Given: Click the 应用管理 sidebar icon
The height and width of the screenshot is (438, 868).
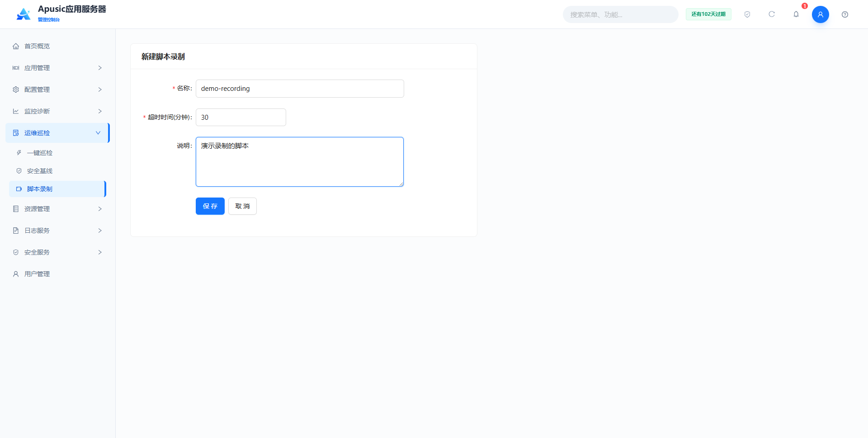Looking at the screenshot, I should tap(16, 68).
